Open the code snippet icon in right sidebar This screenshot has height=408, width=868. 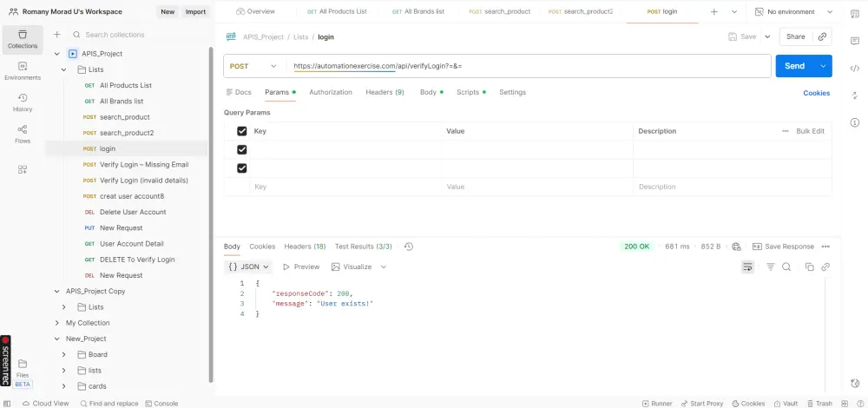(x=855, y=68)
